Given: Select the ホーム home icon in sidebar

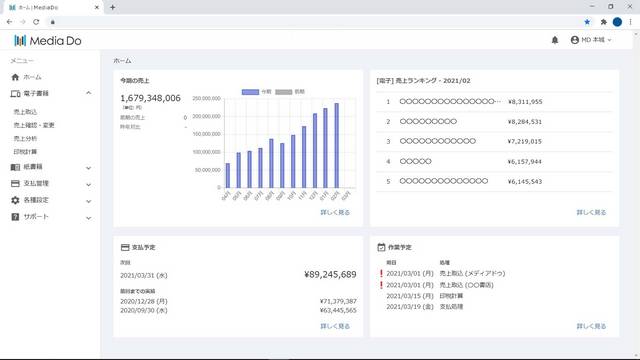Looking at the screenshot, I should pos(15,77).
